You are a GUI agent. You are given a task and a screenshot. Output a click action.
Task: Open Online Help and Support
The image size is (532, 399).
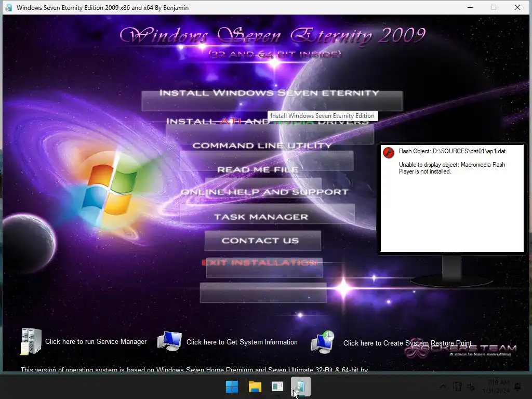267,214
